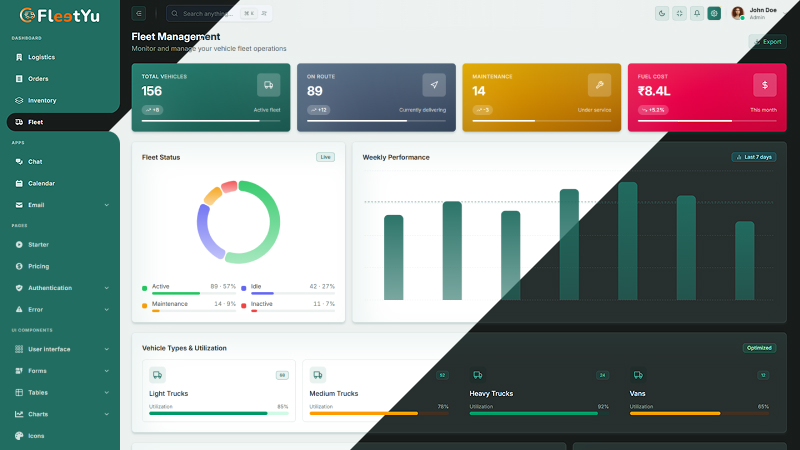
Task: Click the navigation arrow icon on On Route card
Action: pos(433,85)
